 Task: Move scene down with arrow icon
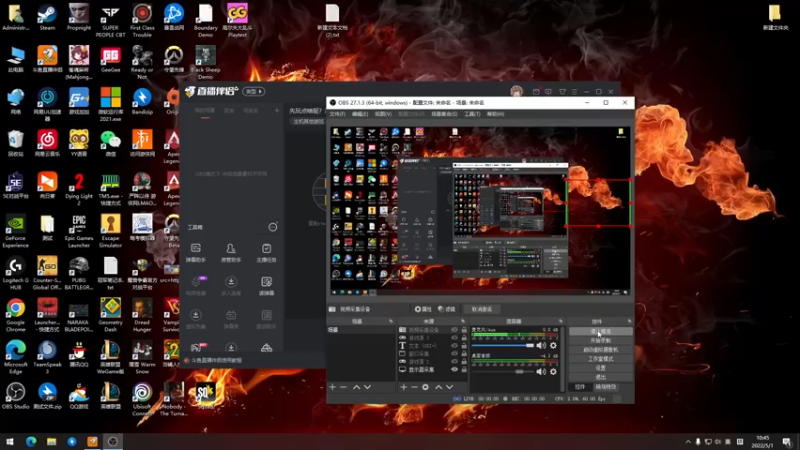[x=367, y=387]
